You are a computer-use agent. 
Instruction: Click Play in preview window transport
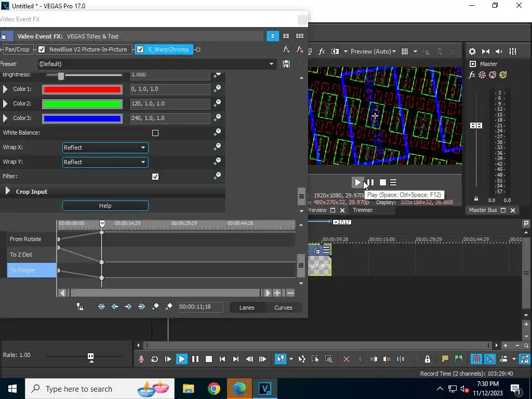[x=357, y=182]
